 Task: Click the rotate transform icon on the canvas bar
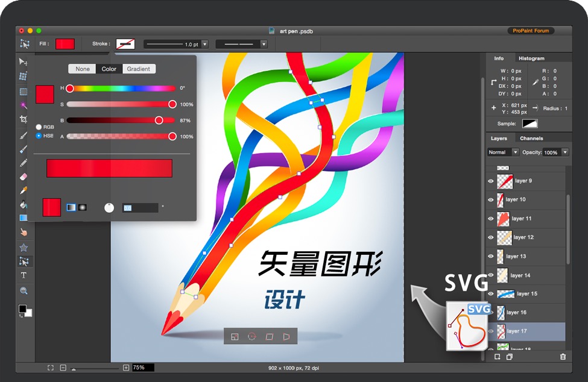coord(252,337)
